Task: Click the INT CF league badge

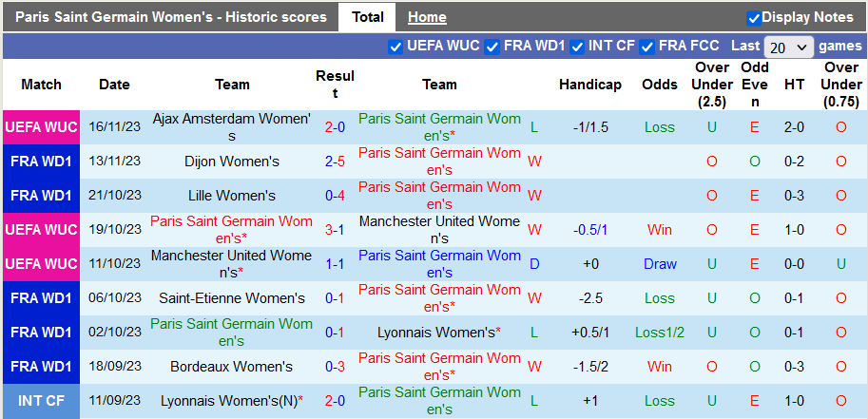Action: coord(41,401)
